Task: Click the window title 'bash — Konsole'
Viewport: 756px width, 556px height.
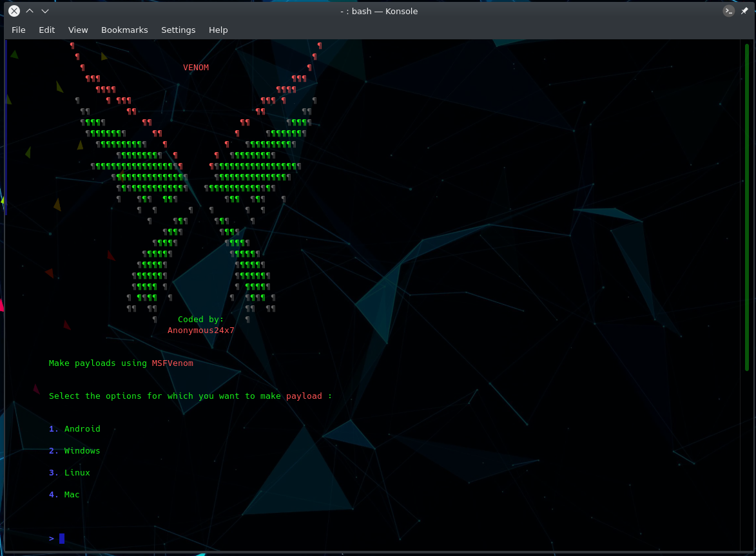Action: (379, 11)
